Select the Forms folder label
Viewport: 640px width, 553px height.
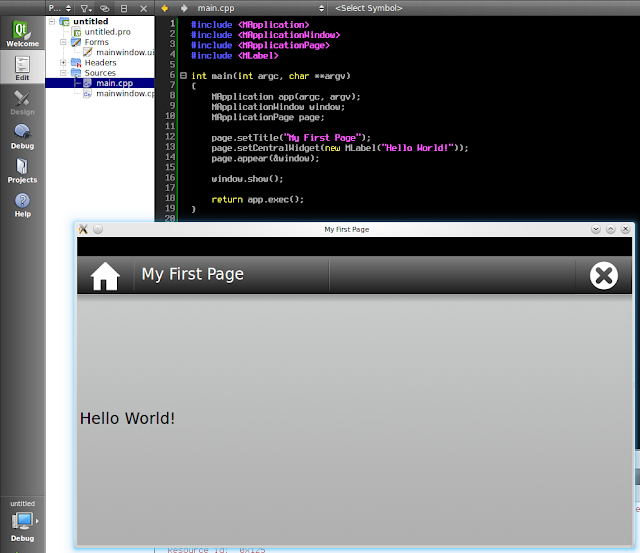(96, 42)
